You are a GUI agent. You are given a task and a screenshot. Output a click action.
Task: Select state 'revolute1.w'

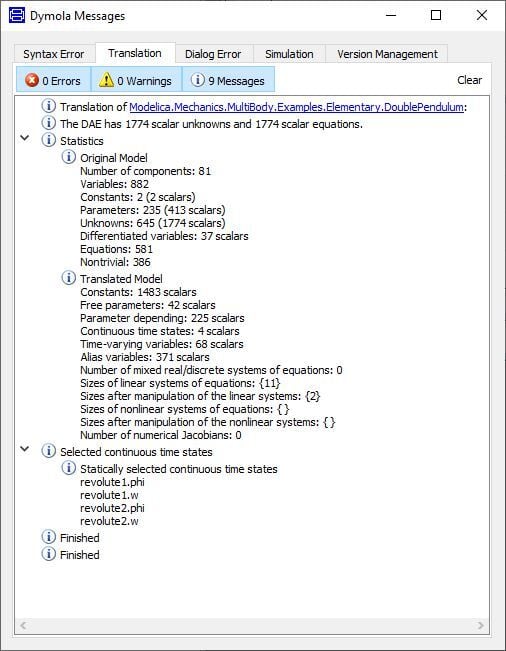coord(109,495)
